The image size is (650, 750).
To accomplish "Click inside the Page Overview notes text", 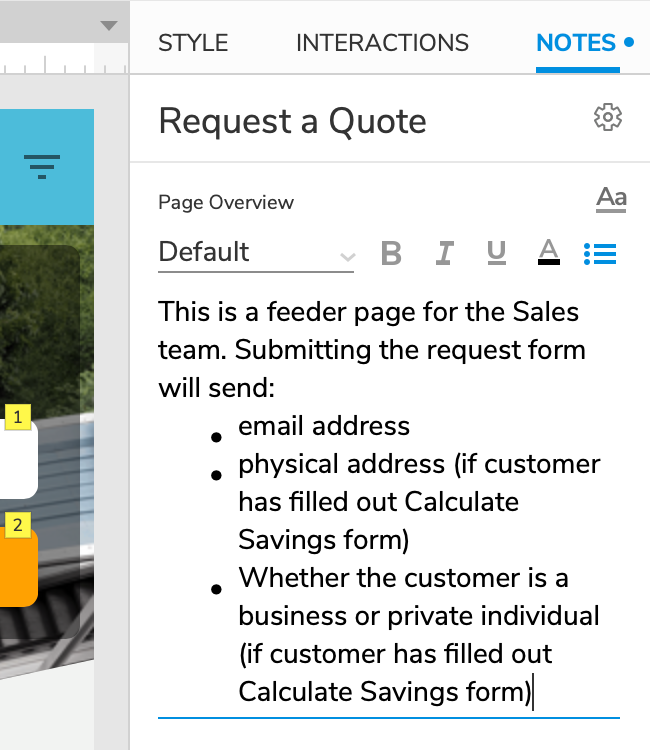I will [x=380, y=500].
